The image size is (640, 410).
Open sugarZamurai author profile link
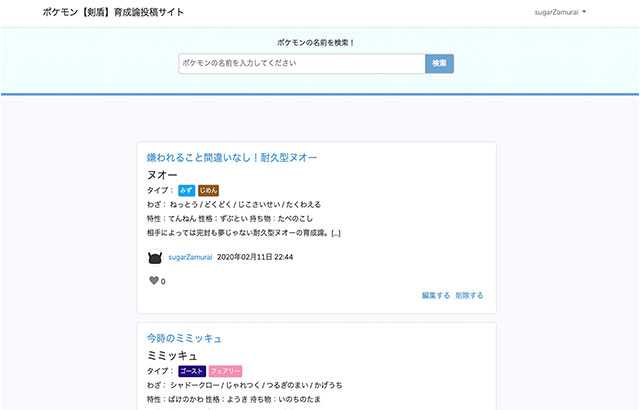pyautogui.click(x=190, y=257)
